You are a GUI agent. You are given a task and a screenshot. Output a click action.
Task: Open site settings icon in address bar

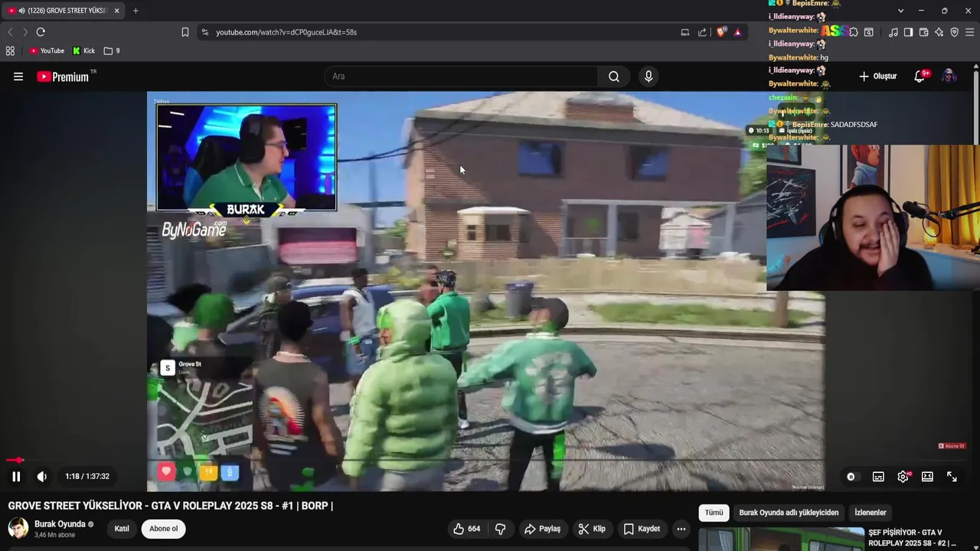pos(204,32)
